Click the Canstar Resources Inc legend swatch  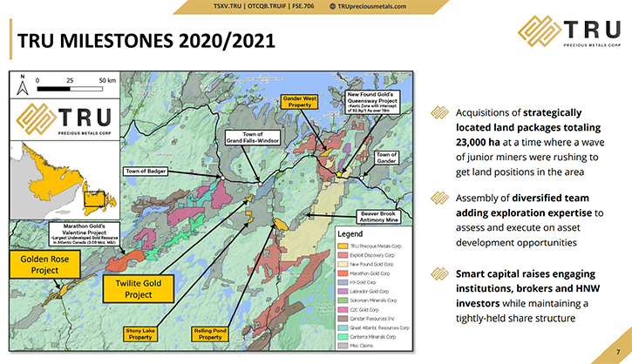pos(343,319)
